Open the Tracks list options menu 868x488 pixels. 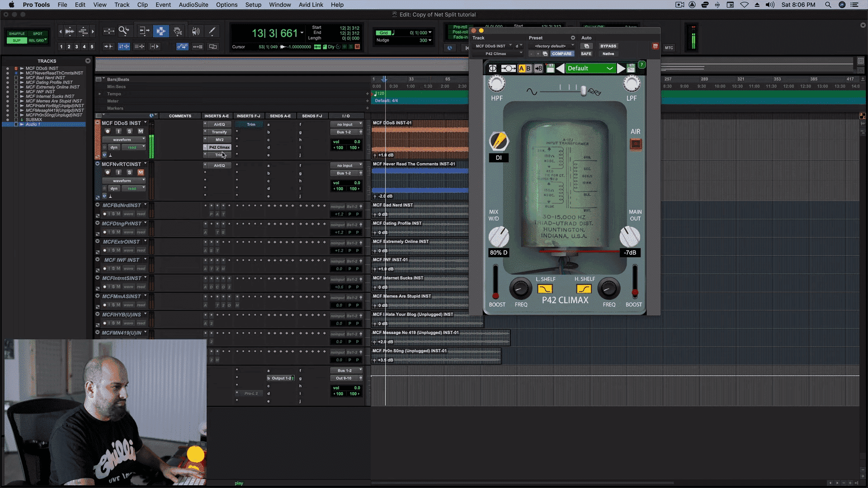[88, 61]
